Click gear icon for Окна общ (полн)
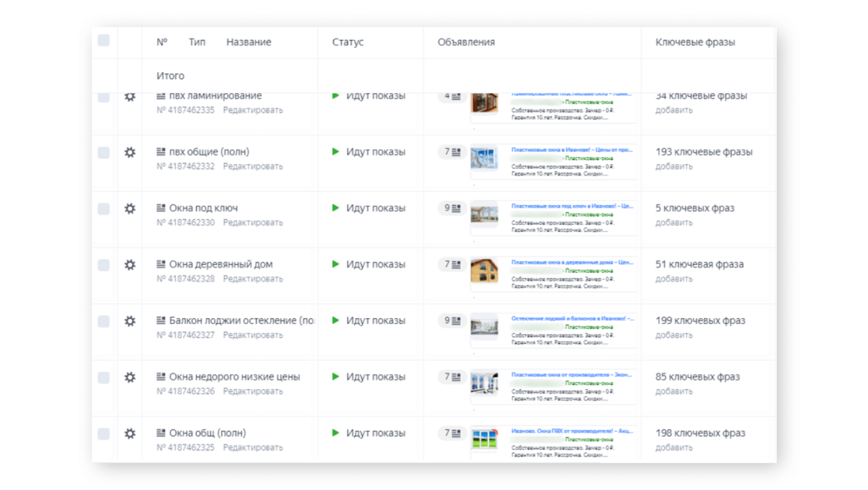Image resolution: width=868 pixels, height=490 pixels. click(x=130, y=434)
